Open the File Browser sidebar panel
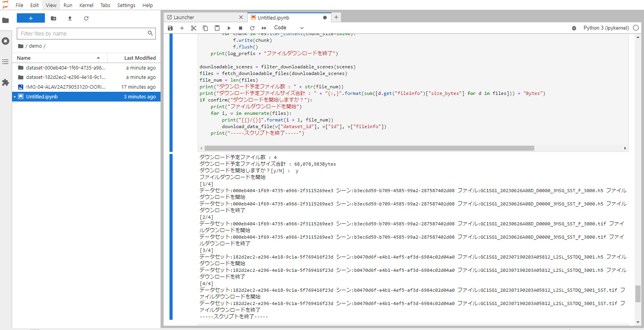The image size is (644, 330). pyautogui.click(x=5, y=20)
